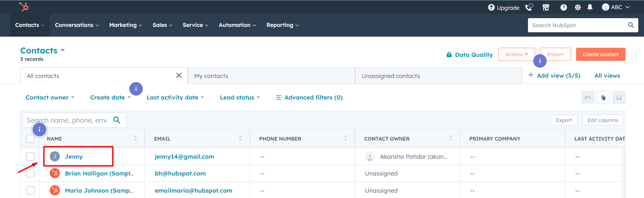Click the Create contact button
This screenshot has width=644, height=198.
click(601, 54)
